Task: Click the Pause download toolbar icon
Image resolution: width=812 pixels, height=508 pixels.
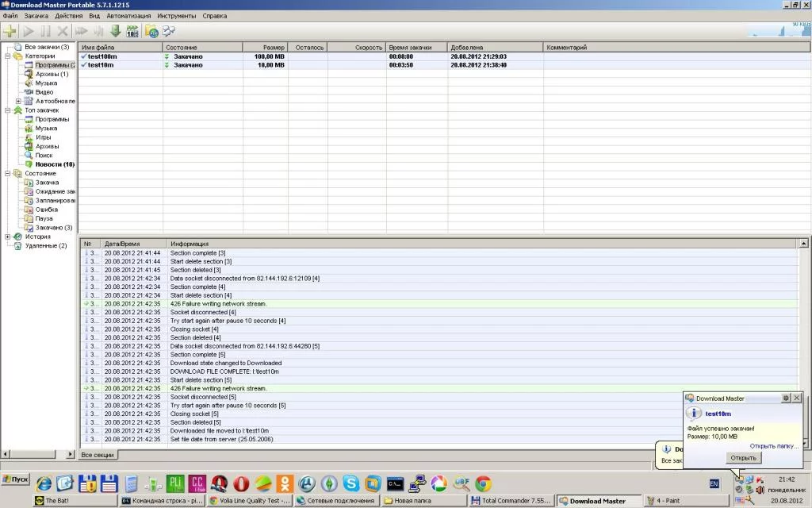Action: click(x=45, y=32)
